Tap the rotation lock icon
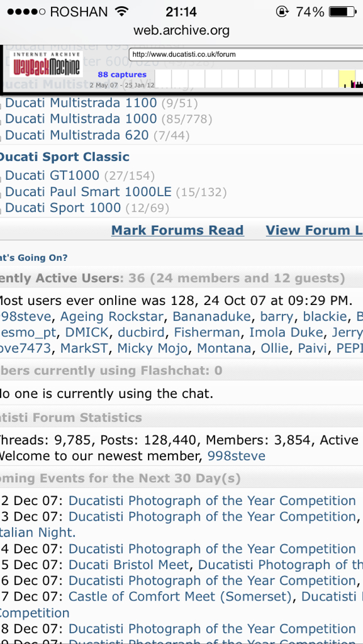The height and width of the screenshot is (644, 363). click(282, 12)
